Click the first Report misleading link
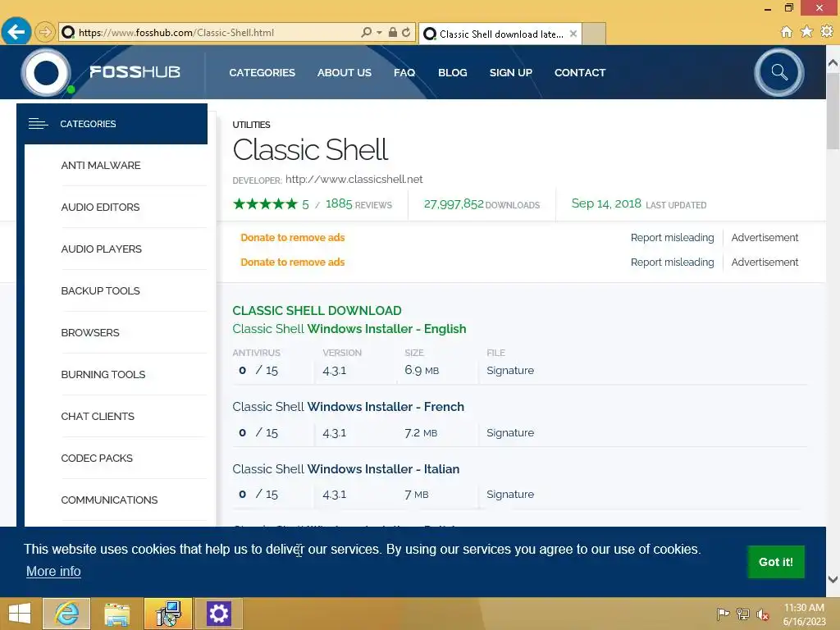 click(673, 237)
